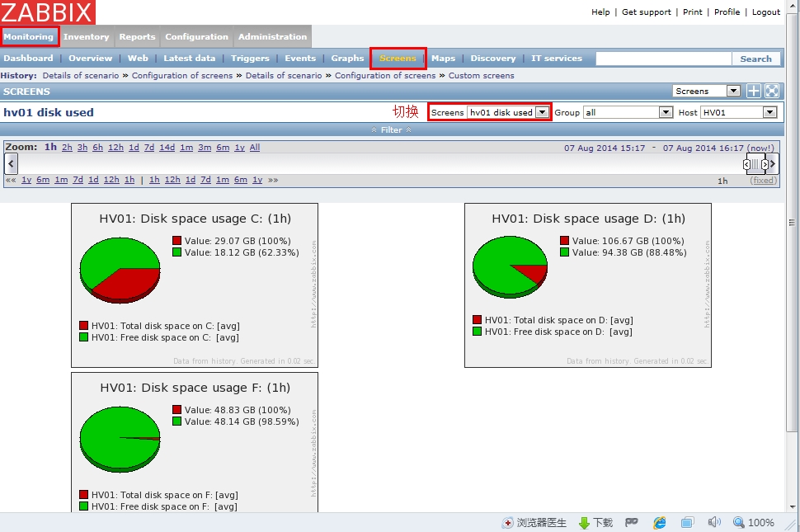Open the browser doctor icon in status bar
800x532 pixels.
[508, 523]
